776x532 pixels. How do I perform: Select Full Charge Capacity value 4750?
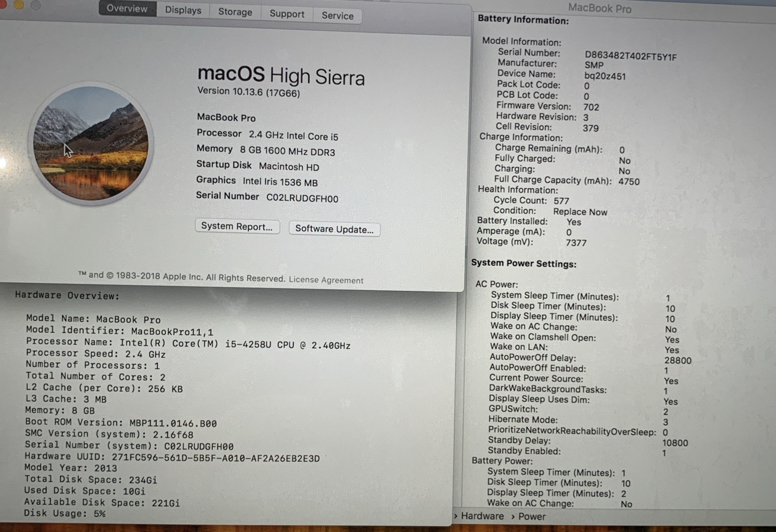click(629, 181)
